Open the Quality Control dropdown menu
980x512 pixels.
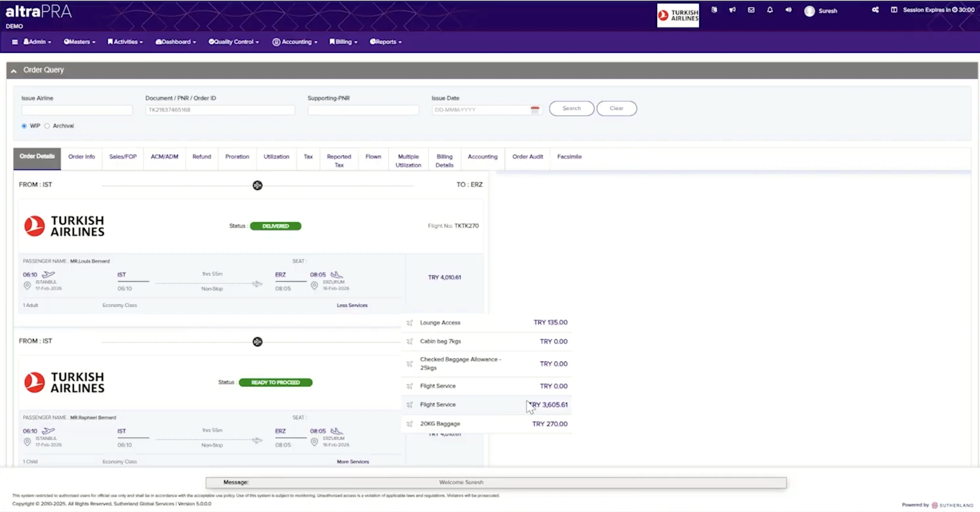coord(234,42)
